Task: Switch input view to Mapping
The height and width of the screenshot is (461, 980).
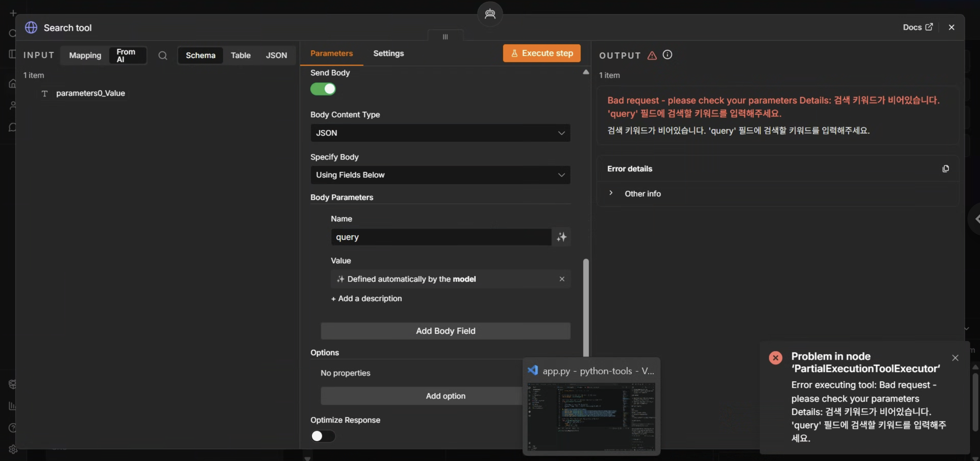Action: [85, 55]
